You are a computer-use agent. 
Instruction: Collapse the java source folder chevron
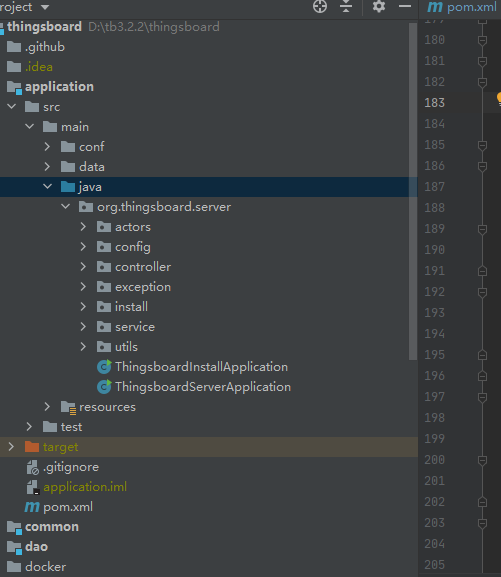point(47,187)
